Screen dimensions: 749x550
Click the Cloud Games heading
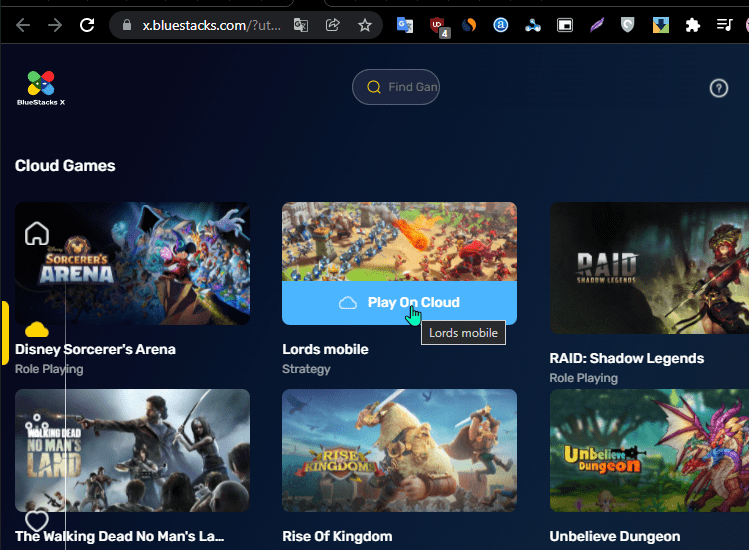point(65,166)
